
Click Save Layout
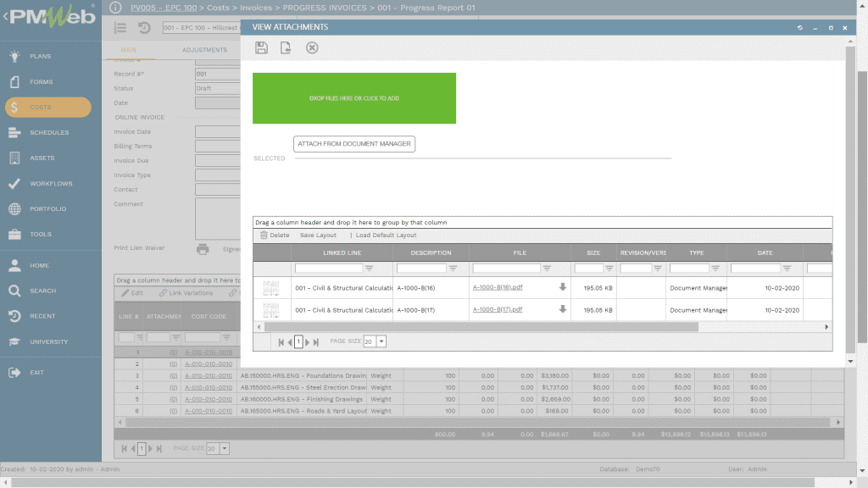318,236
